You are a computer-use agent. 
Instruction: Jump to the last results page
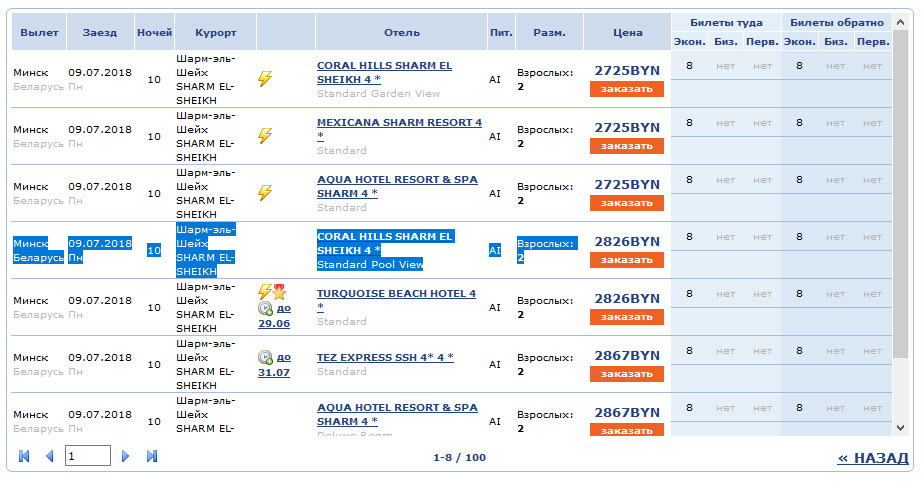tap(152, 457)
